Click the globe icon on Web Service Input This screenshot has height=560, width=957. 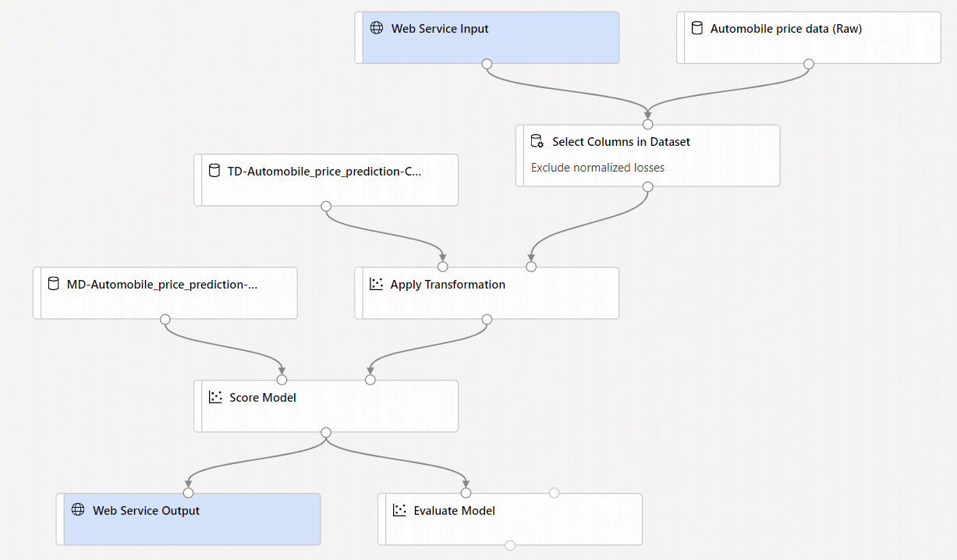pyautogui.click(x=377, y=27)
